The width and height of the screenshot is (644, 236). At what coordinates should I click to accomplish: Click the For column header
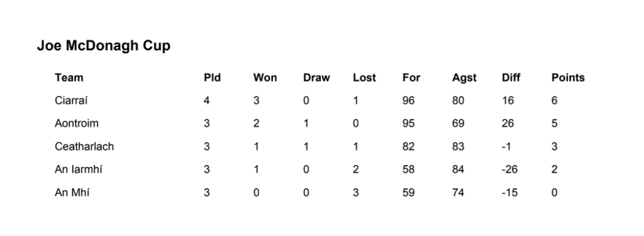click(411, 77)
